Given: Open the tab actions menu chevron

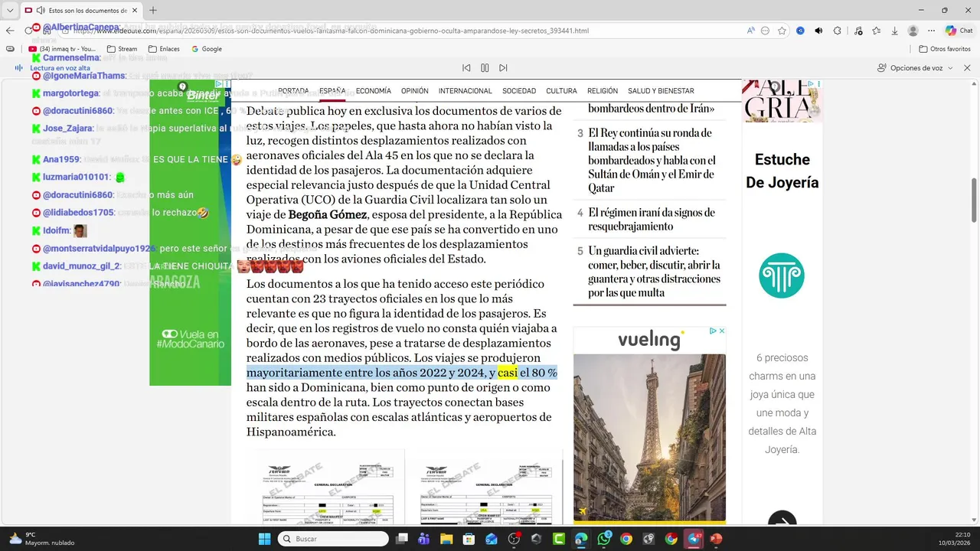Looking at the screenshot, I should (x=10, y=10).
